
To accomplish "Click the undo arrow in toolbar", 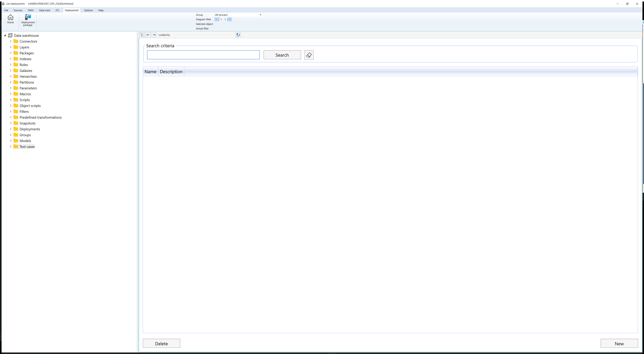I will (x=148, y=35).
